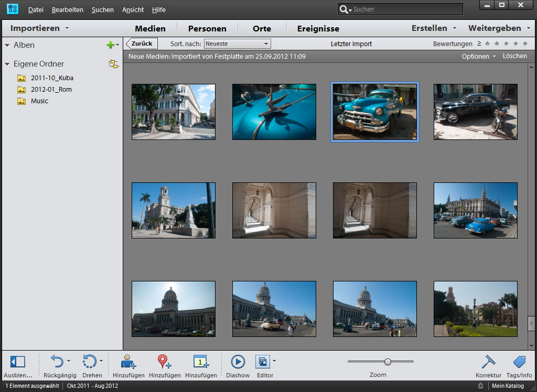Open the Sort. nach Neueste dropdown
Viewport: 537px width, 392px height.
pos(237,44)
